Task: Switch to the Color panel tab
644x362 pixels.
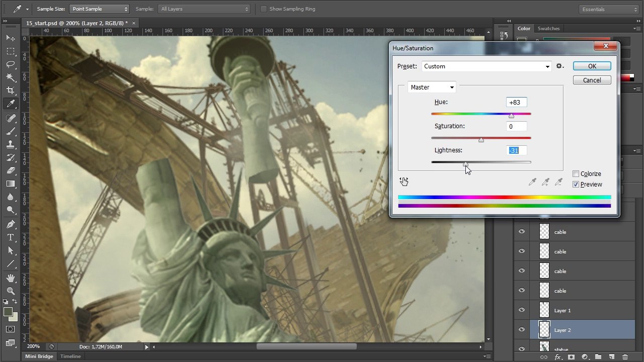Action: point(524,29)
